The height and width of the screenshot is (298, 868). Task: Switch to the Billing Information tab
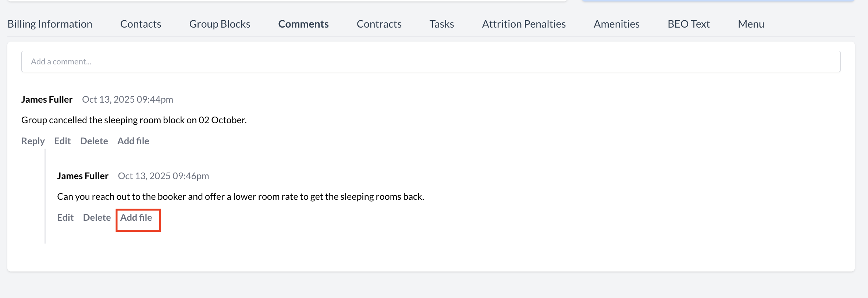click(x=49, y=24)
